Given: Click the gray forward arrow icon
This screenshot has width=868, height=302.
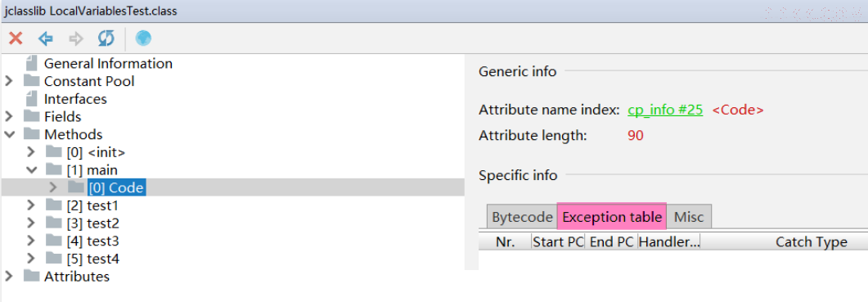Looking at the screenshot, I should point(76,38).
